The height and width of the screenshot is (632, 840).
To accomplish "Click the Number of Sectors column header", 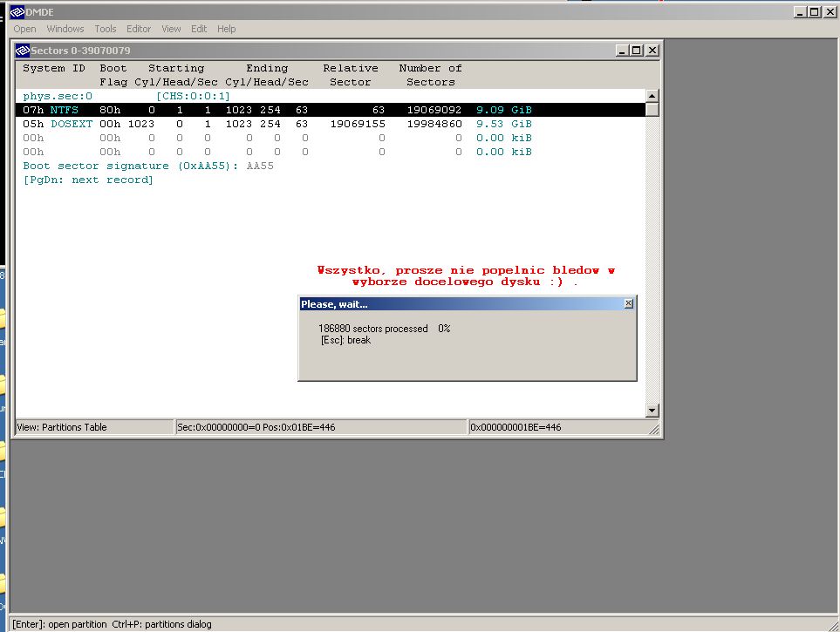I will click(430, 75).
